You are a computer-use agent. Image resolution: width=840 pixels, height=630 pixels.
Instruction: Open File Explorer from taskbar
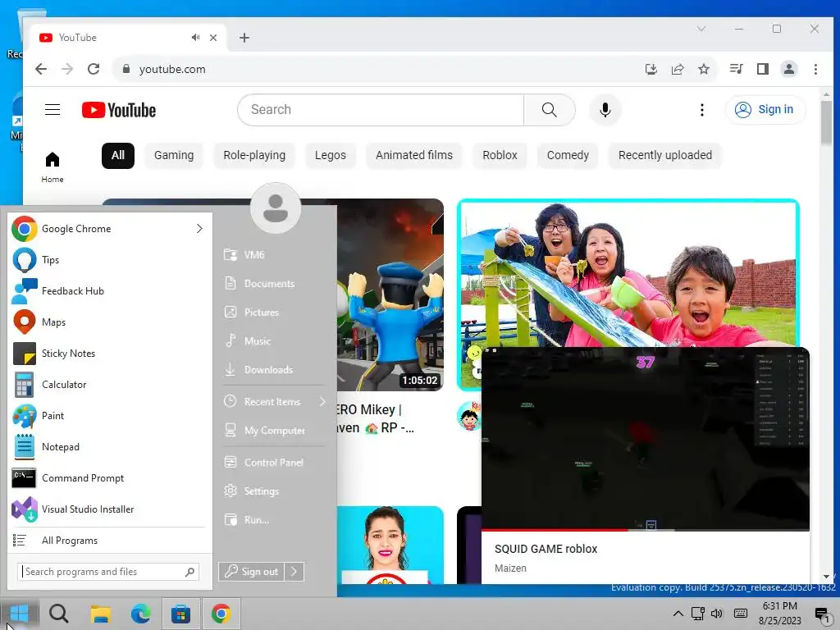(100, 614)
